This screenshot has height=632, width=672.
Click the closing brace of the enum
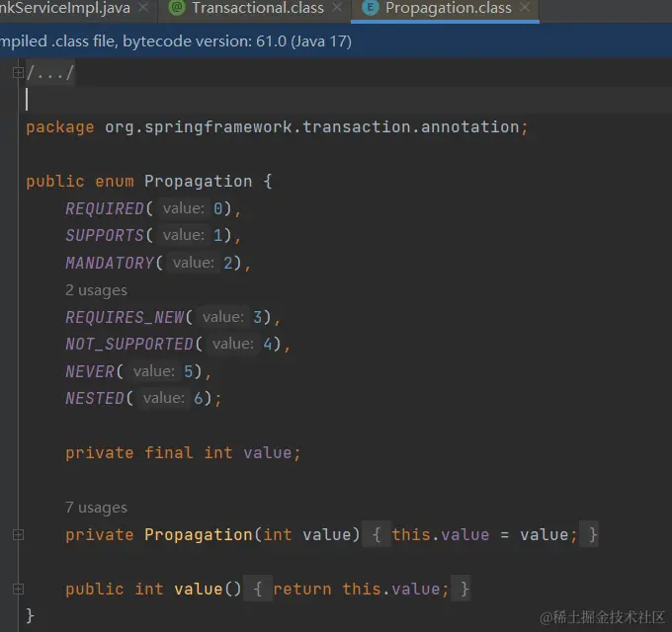[x=30, y=615]
